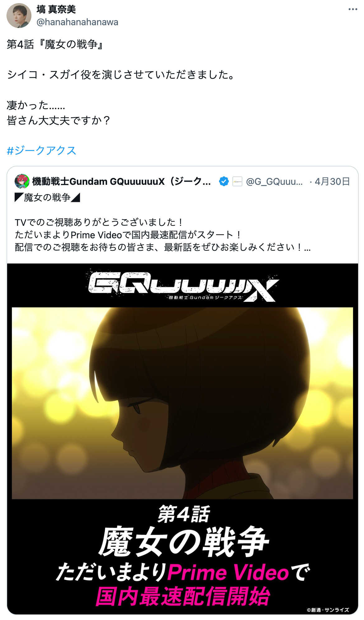This screenshot has width=364, height=620.
Task: Click the GQuuuuuuX logo in the image
Action: point(183,286)
